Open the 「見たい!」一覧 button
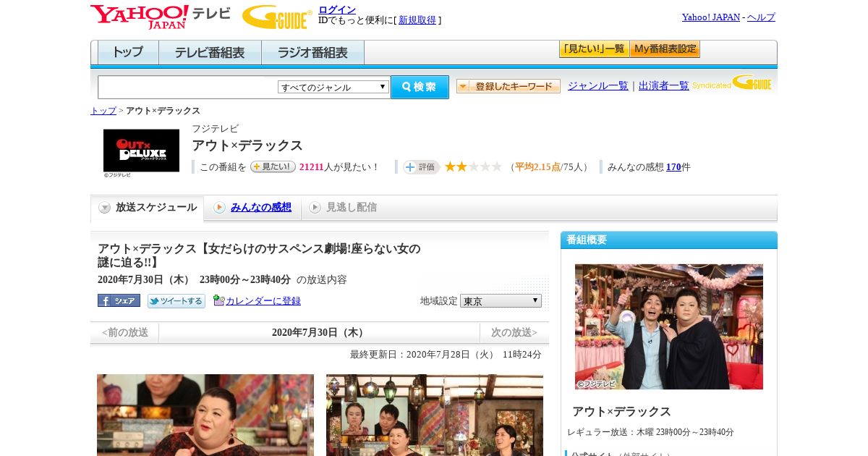Image resolution: width=868 pixels, height=456 pixels. (594, 49)
